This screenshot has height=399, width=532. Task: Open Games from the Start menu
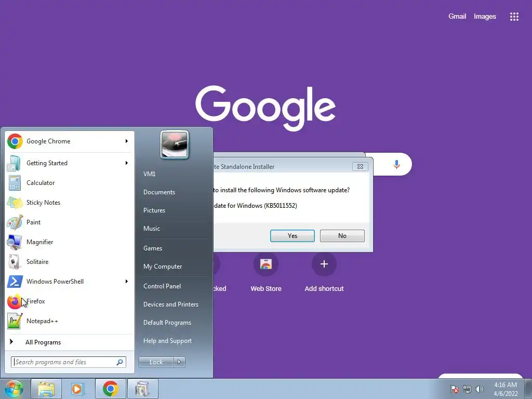point(153,248)
